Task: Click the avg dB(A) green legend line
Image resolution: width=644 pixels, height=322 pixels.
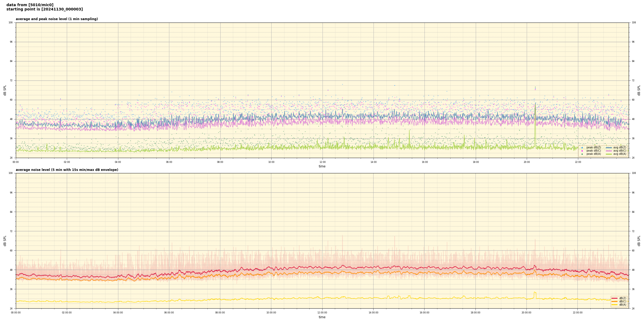Action: [x=609, y=154]
